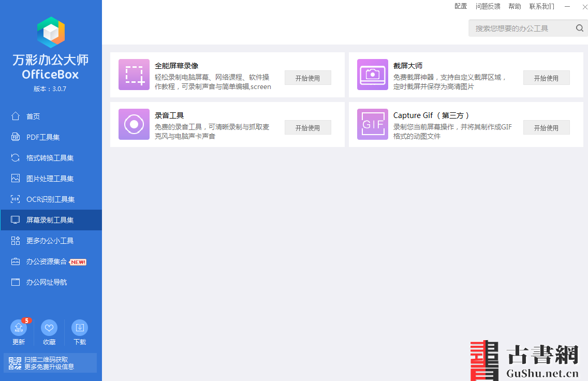The height and width of the screenshot is (381, 588).
Task: Open the 帮助 help menu
Action: pos(514,6)
